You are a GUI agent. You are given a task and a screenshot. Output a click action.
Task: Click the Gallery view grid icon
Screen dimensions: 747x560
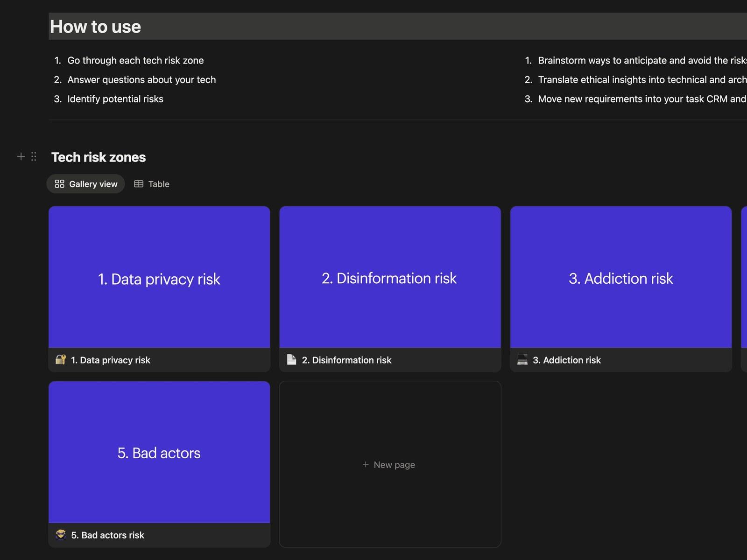(59, 184)
